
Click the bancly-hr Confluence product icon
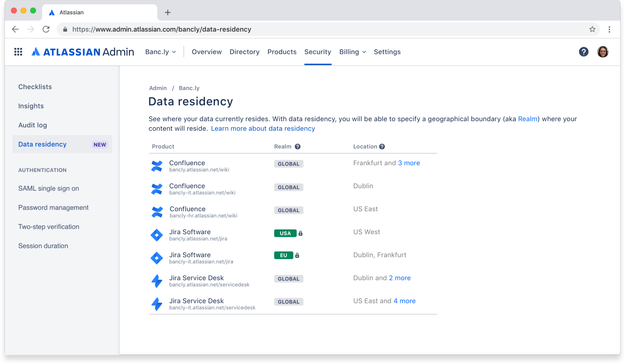(157, 212)
